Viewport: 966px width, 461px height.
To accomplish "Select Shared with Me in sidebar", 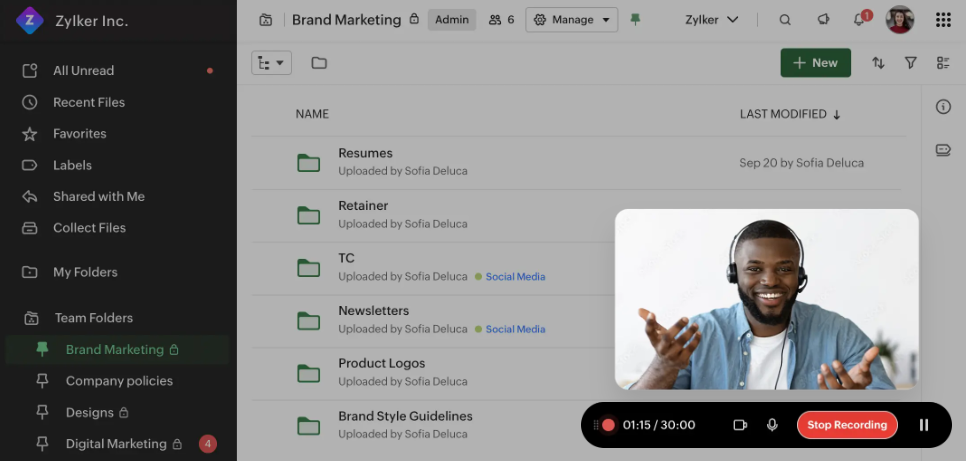I will 98,197.
